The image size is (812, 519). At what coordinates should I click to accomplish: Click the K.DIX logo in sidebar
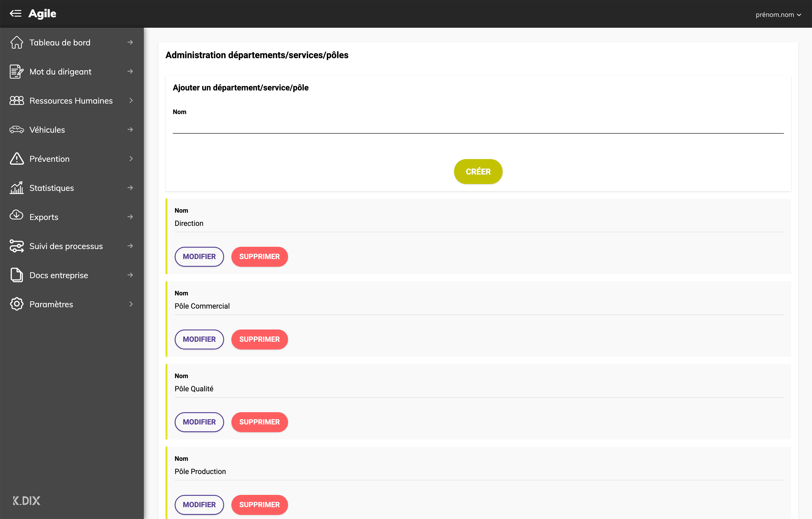(x=26, y=500)
